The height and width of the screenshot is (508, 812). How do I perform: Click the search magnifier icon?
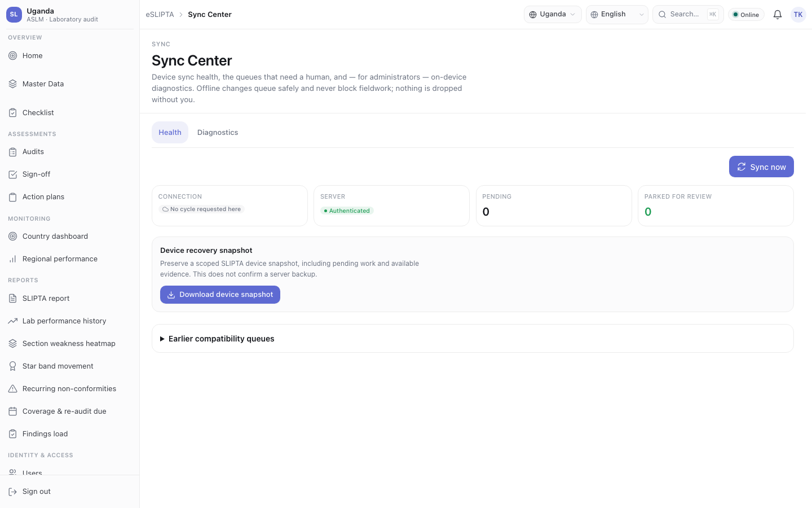point(663,15)
